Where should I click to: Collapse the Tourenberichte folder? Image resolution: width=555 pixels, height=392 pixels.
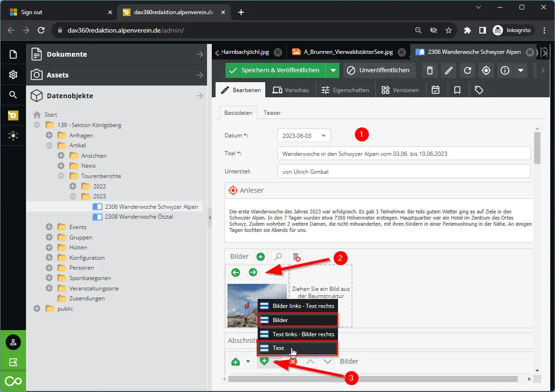click(61, 176)
